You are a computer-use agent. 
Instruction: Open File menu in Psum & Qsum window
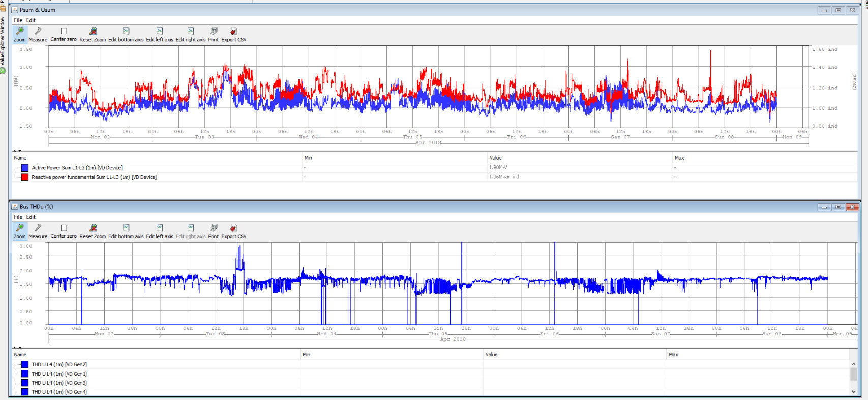[x=18, y=20]
